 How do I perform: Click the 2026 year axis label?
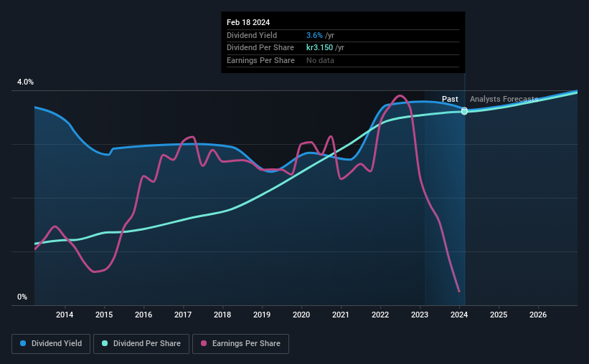point(538,315)
